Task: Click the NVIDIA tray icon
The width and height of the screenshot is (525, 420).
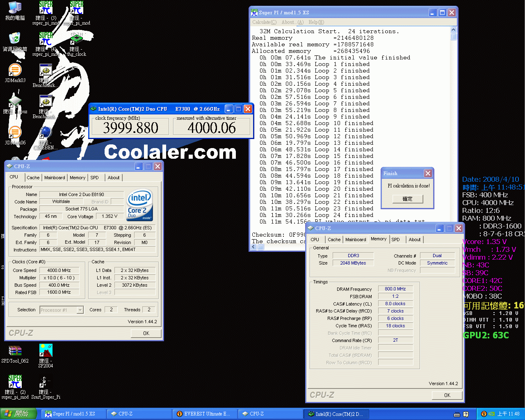Action: pyautogui.click(x=491, y=414)
